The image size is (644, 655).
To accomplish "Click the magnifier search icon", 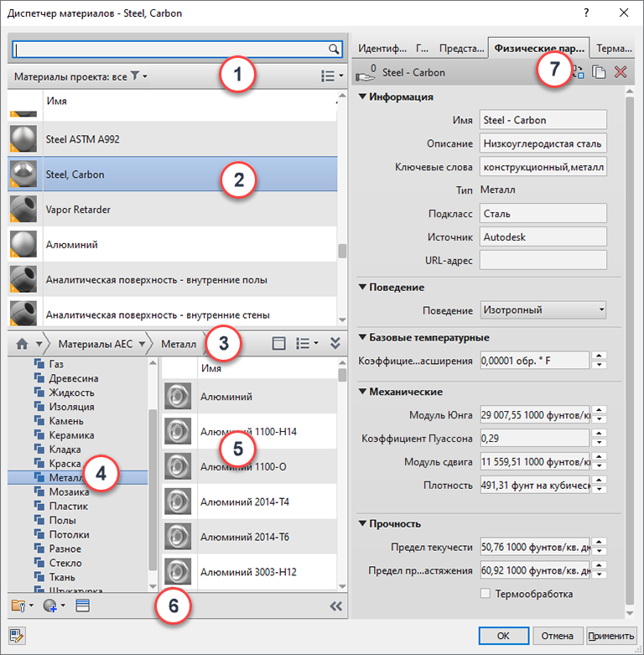I will coord(333,49).
